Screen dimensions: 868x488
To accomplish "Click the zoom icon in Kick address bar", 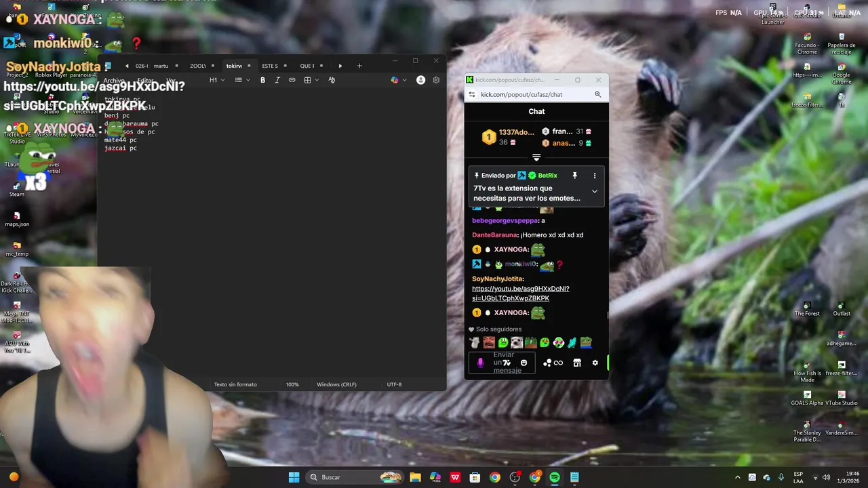I will click(x=597, y=94).
